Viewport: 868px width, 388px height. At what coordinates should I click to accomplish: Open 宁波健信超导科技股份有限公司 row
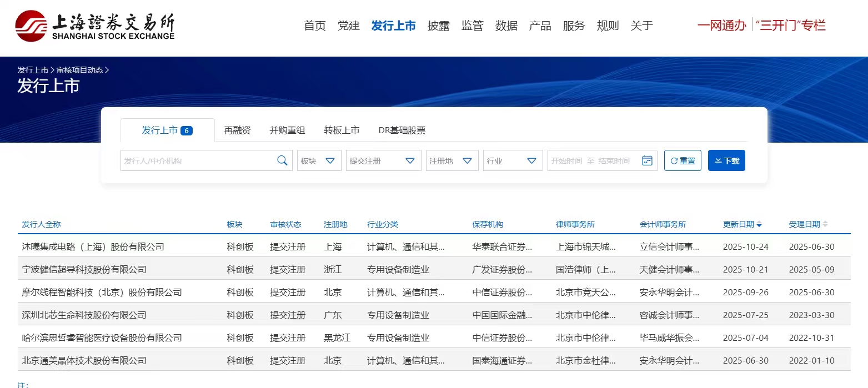pos(434,269)
